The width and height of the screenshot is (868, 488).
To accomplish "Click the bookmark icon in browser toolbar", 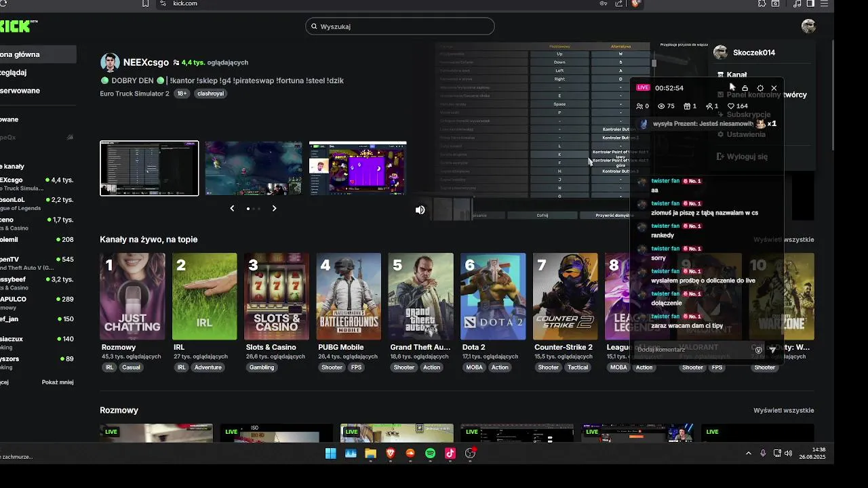I will pyautogui.click(x=145, y=3).
